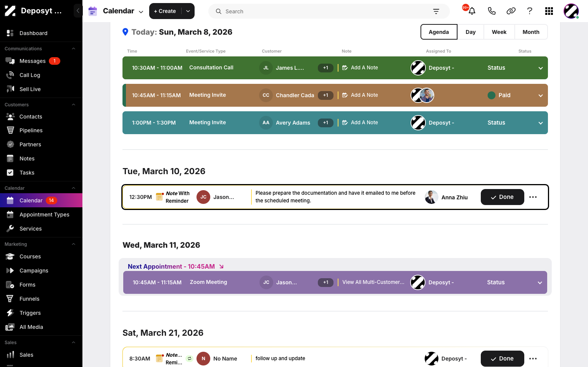The height and width of the screenshot is (367, 588).
Task: Click View All Multi-Customer link
Action: pos(373,282)
